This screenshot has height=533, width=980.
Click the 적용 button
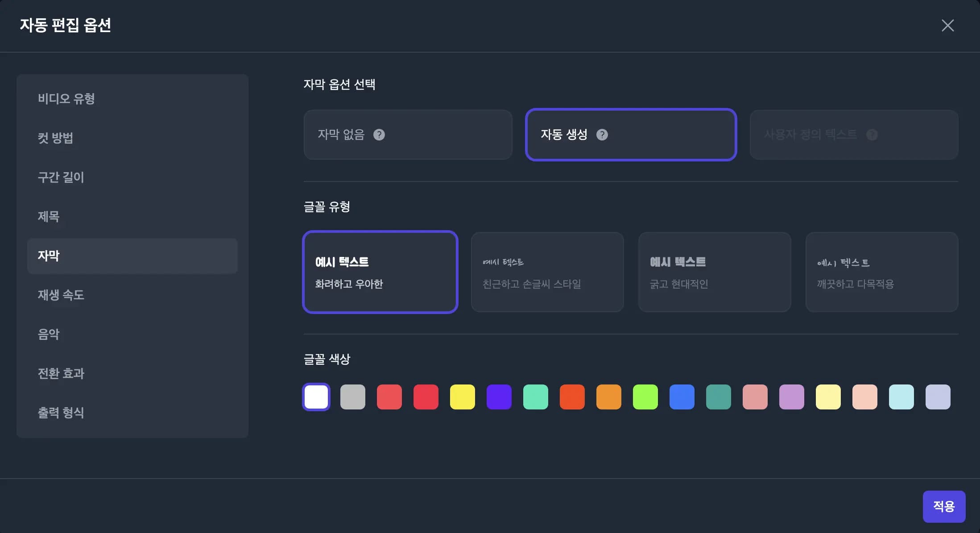tap(944, 506)
